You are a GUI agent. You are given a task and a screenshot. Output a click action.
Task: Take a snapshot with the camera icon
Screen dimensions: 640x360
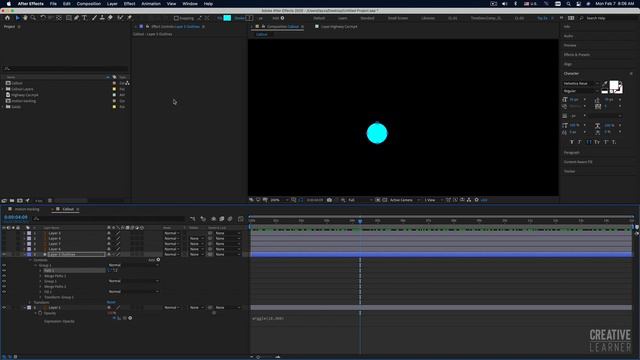click(329, 200)
